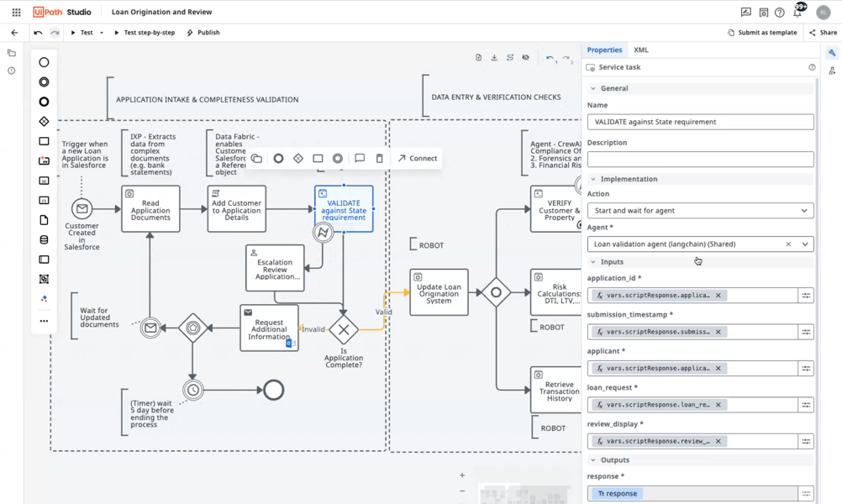Screen dimensions: 842x504
Task: Click Submit as template
Action: [762, 33]
